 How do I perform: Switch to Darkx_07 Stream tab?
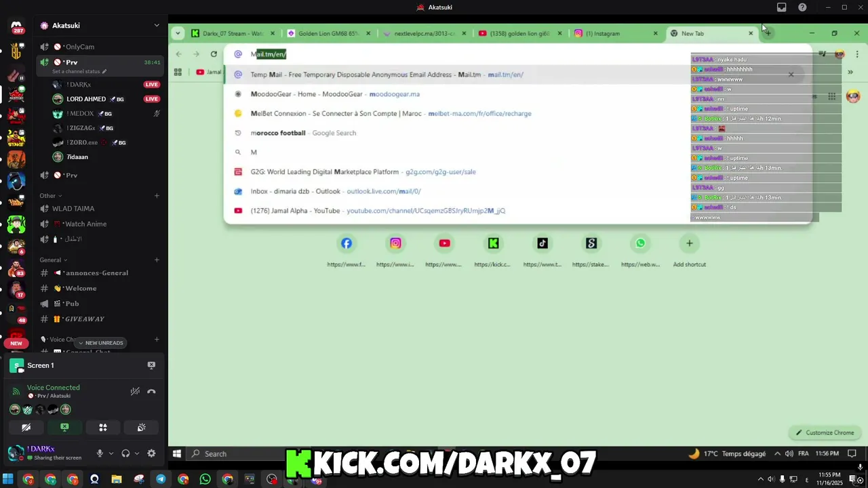(x=233, y=33)
